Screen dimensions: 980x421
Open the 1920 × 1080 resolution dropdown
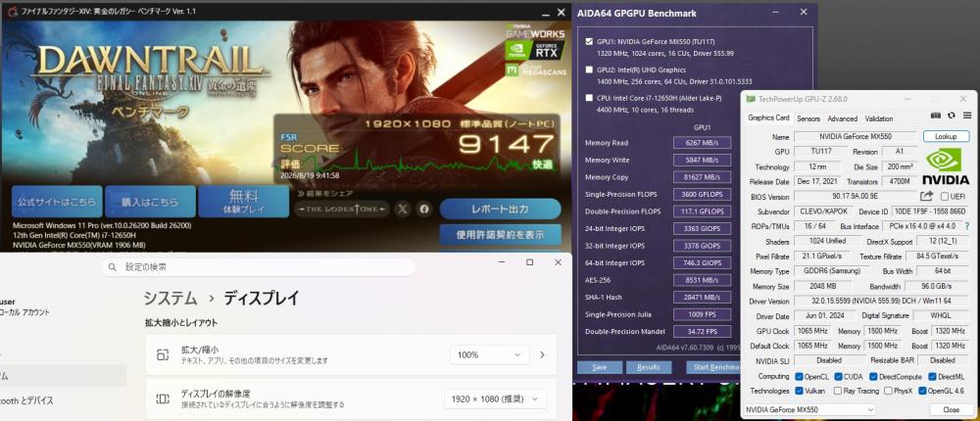click(495, 399)
